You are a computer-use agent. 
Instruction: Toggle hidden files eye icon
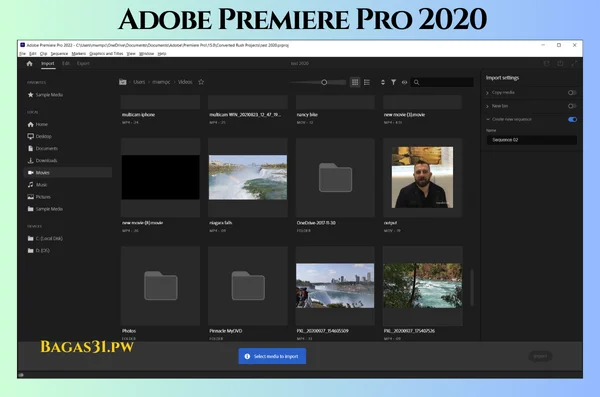coord(404,82)
